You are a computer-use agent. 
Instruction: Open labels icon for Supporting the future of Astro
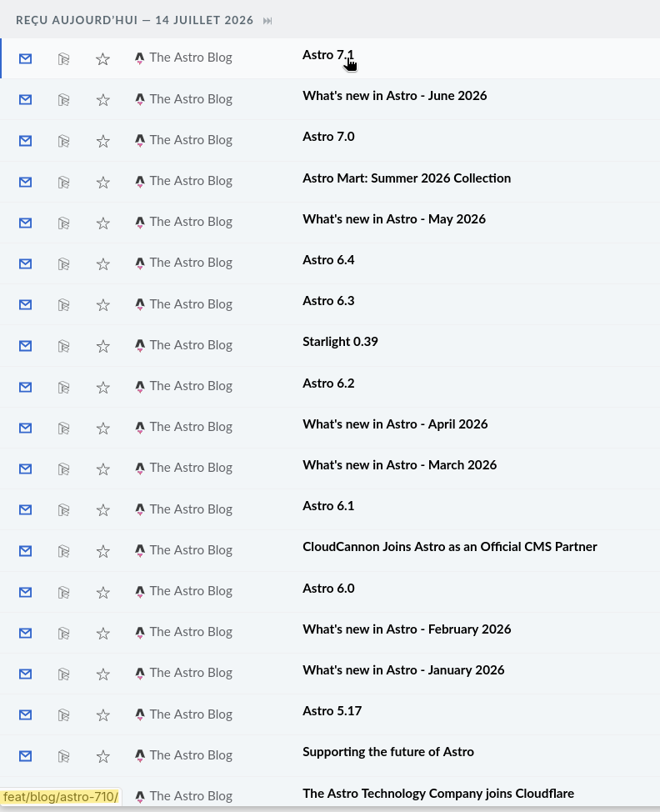63,756
